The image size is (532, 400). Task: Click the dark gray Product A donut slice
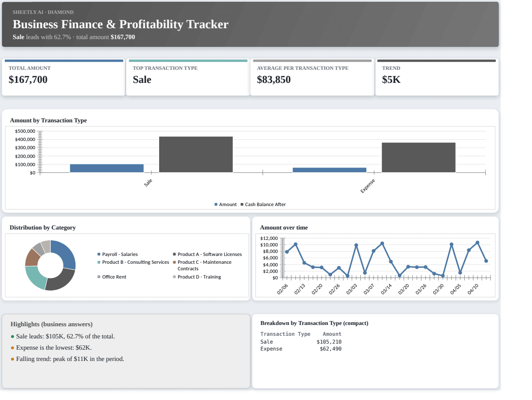click(x=60, y=280)
